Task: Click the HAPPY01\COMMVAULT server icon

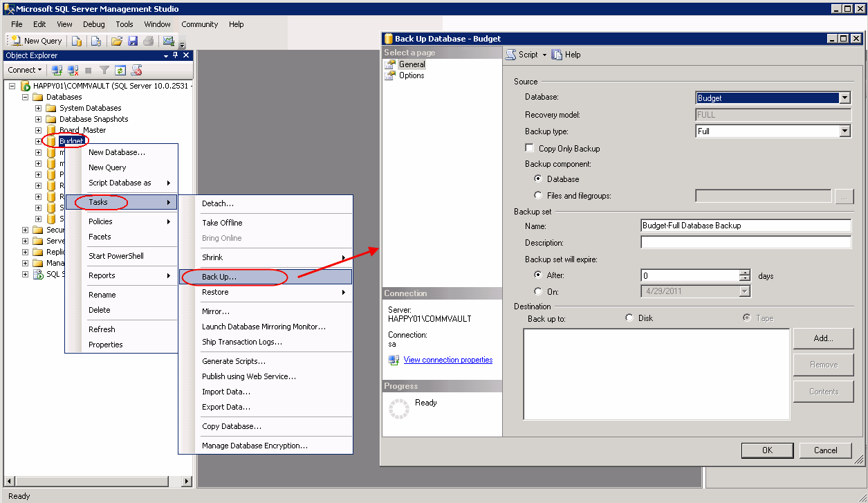Action: tap(26, 86)
